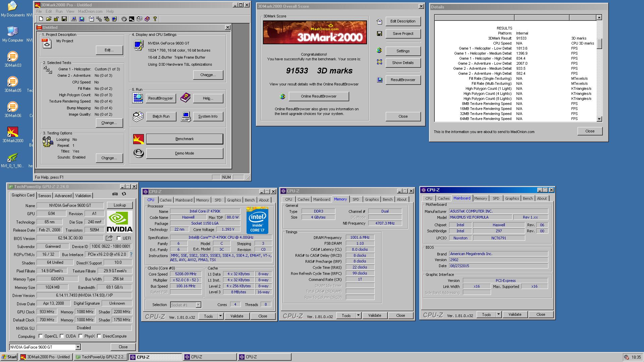Image resolution: width=644 pixels, height=362 pixels.
Task: Open Tools dropdown arrow in the CPU tab window
Action: tap(220, 316)
